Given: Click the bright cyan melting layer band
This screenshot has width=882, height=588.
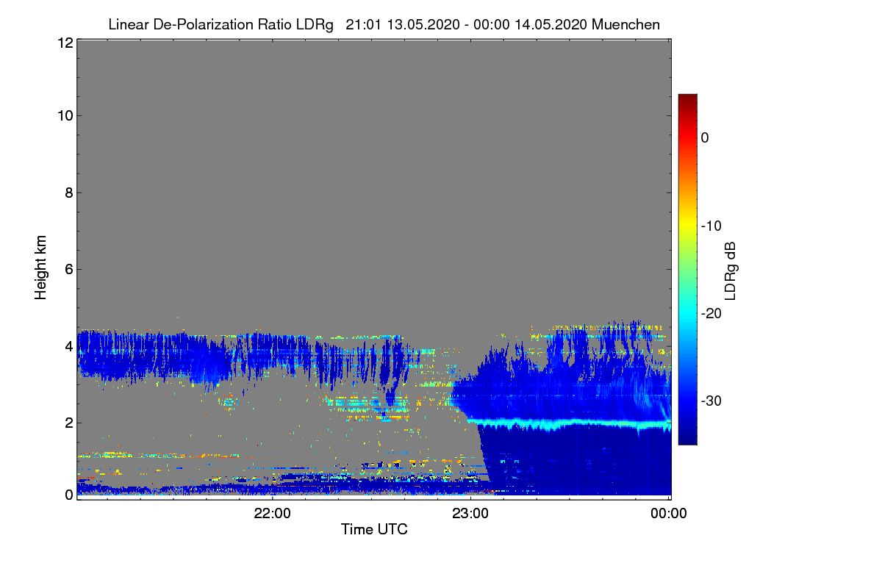Looking at the screenshot, I should (570, 424).
